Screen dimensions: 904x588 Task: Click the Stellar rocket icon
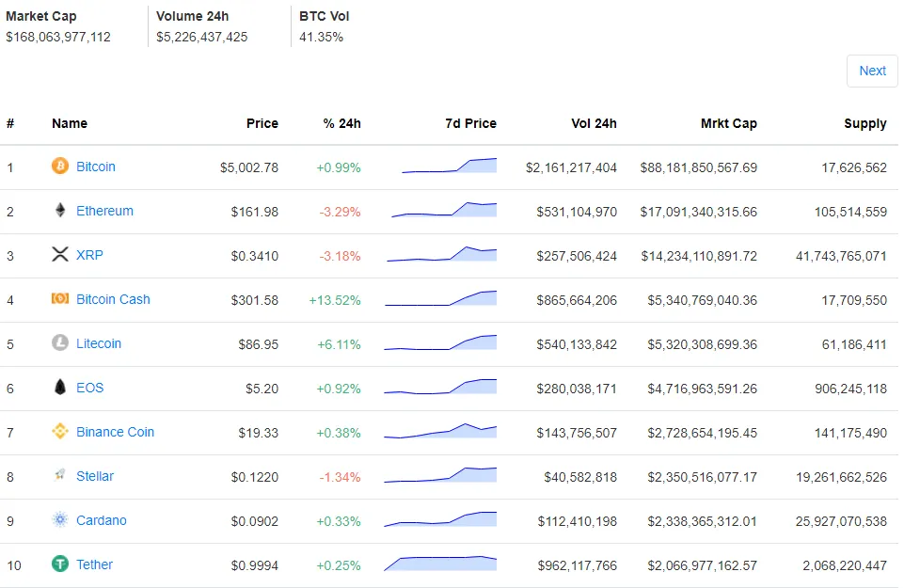pyautogui.click(x=60, y=476)
